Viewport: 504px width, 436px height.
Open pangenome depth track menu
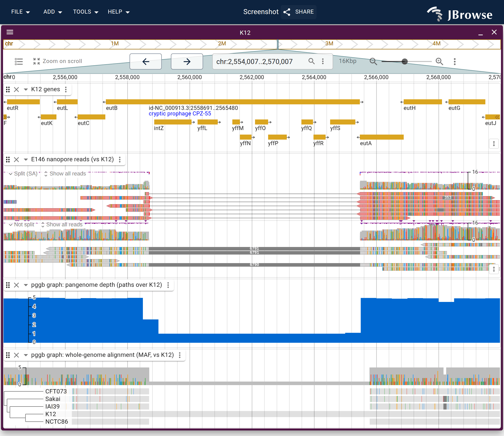coord(168,285)
